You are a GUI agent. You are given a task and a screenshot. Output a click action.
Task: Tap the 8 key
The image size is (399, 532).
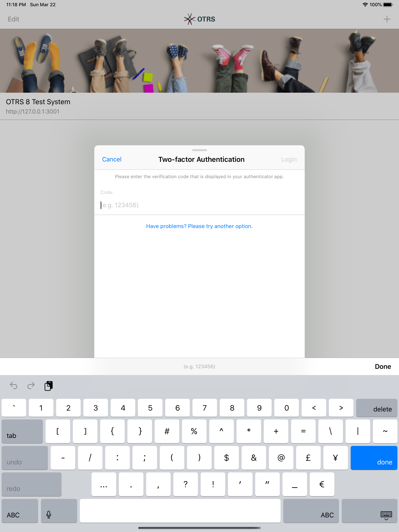pyautogui.click(x=232, y=408)
